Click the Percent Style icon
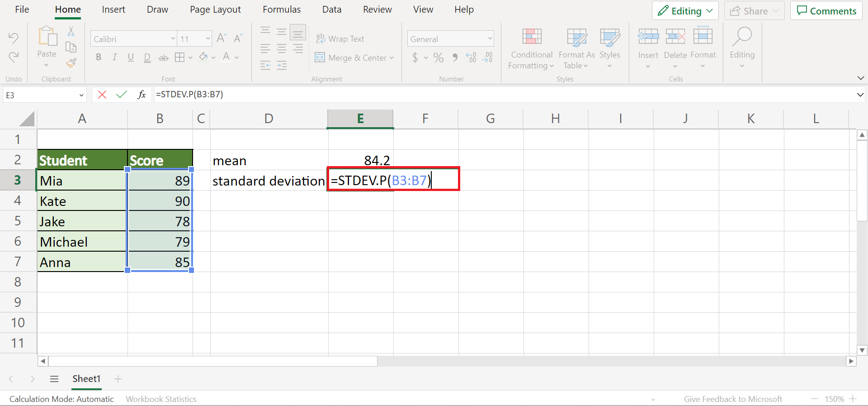868x406 pixels. pyautogui.click(x=438, y=57)
